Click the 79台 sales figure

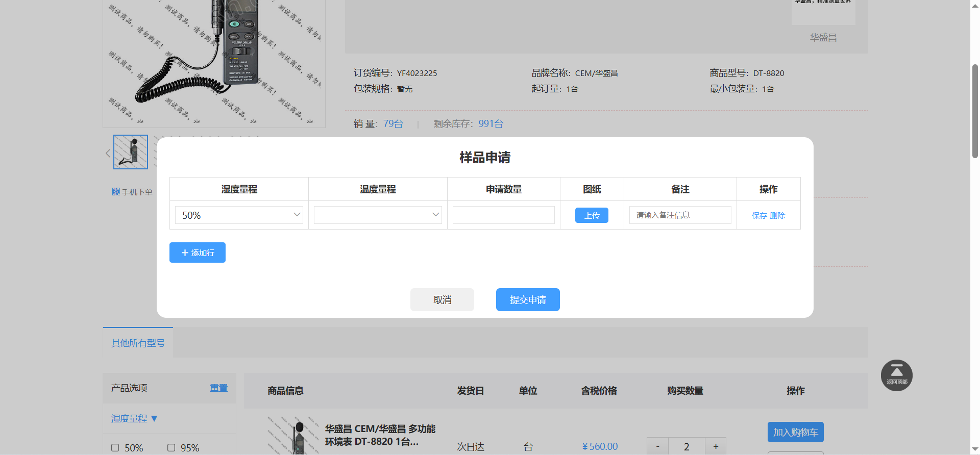pos(393,123)
